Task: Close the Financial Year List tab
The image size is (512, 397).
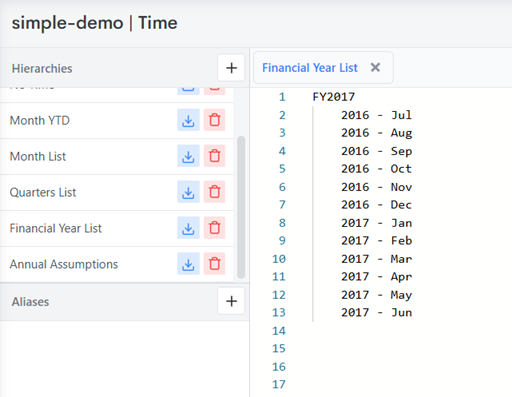Action: pyautogui.click(x=375, y=68)
